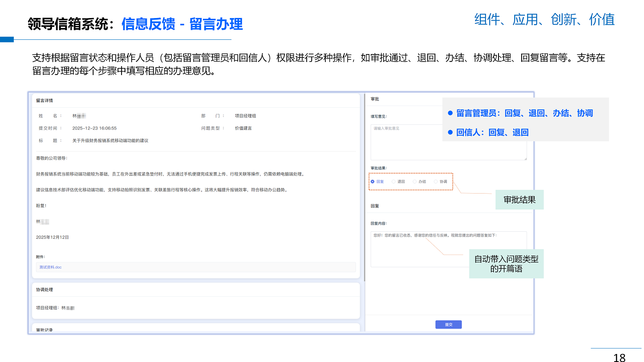
Task: Click the 审批结果 callout label
Action: (x=519, y=200)
